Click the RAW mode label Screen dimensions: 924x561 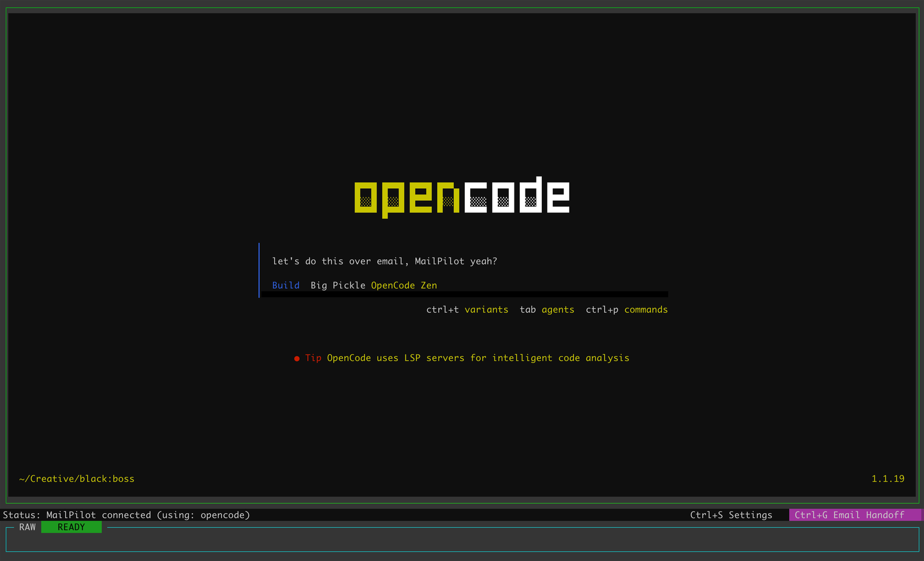tap(27, 527)
